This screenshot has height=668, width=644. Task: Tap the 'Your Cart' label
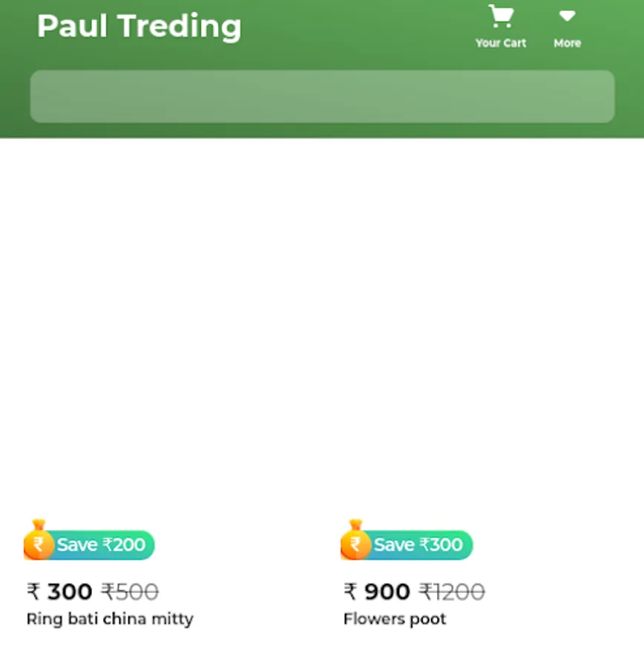pos(501,43)
